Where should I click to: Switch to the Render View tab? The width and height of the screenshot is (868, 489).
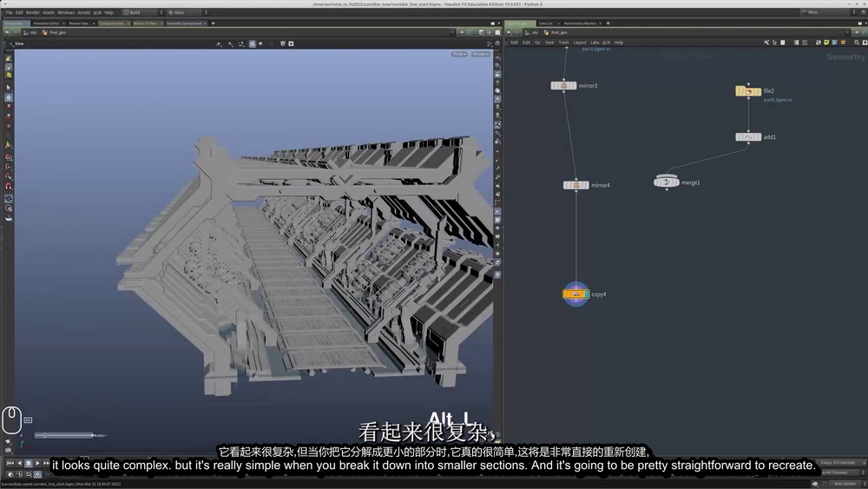(79, 23)
